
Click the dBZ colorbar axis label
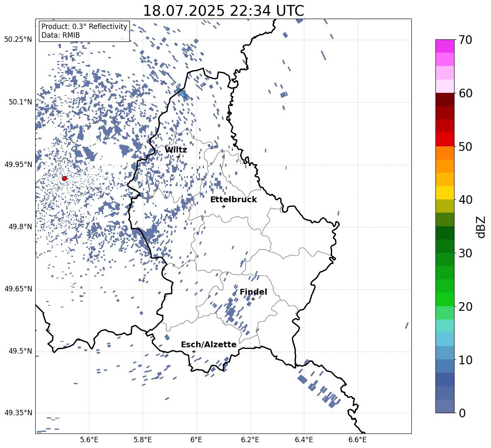pos(481,227)
